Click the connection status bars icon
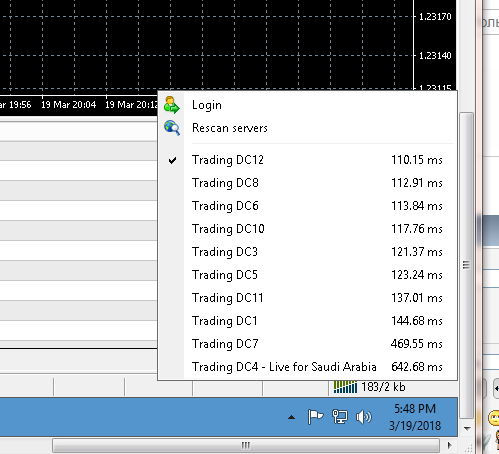 (x=345, y=387)
